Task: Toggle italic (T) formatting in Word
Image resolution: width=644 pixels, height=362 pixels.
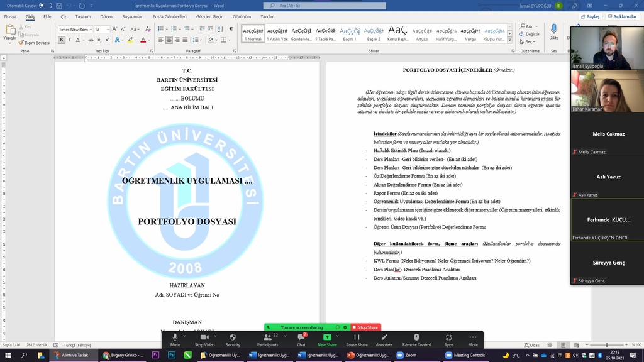Action: click(x=69, y=40)
